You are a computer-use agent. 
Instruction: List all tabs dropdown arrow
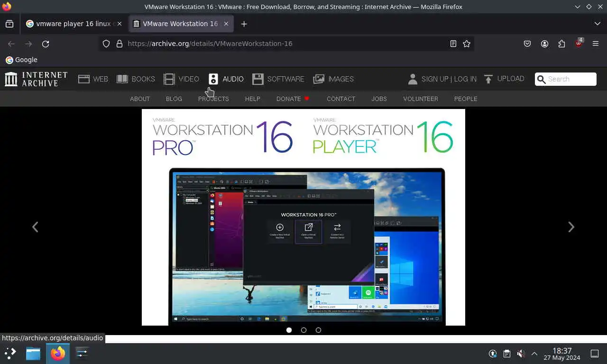point(597,24)
